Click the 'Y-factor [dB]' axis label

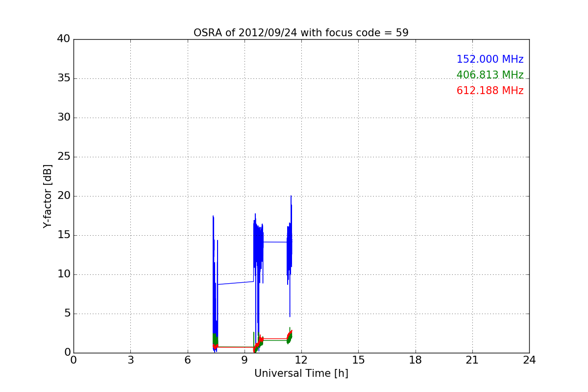48,196
